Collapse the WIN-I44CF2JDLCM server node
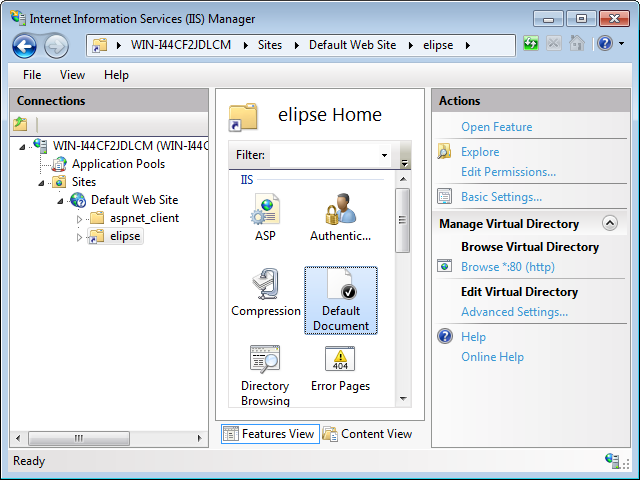The width and height of the screenshot is (640, 480). pyautogui.click(x=22, y=147)
